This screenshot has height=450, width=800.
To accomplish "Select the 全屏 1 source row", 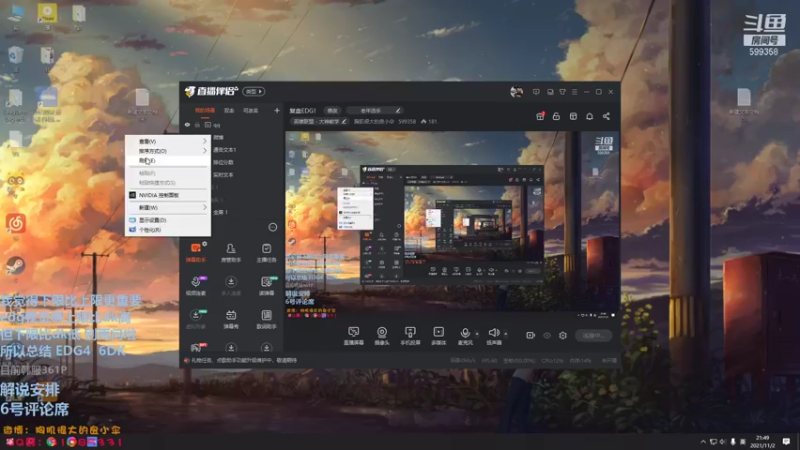I will [220, 212].
